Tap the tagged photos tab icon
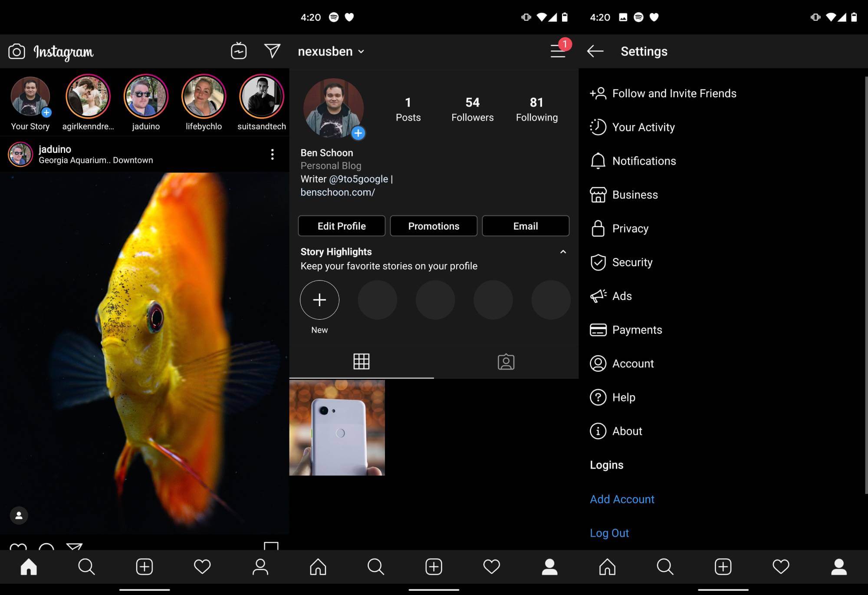 506,361
